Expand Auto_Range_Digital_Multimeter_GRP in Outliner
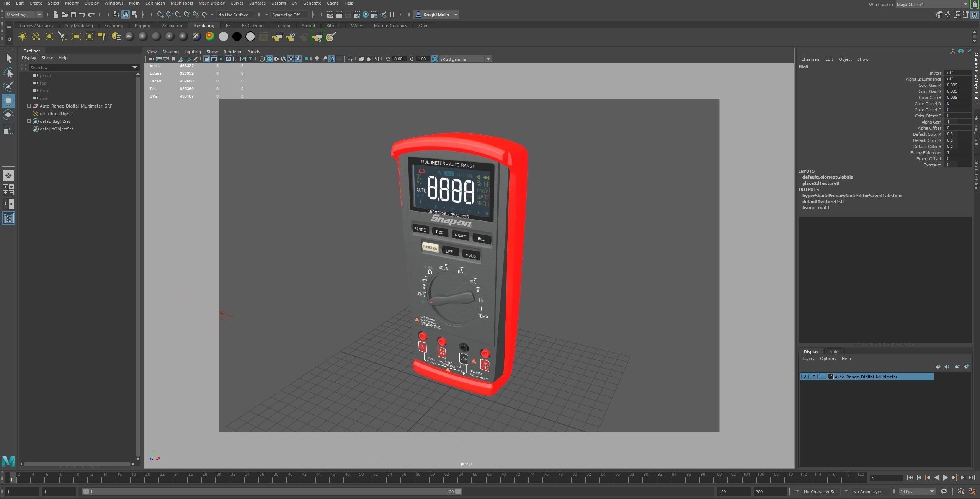 pyautogui.click(x=29, y=106)
